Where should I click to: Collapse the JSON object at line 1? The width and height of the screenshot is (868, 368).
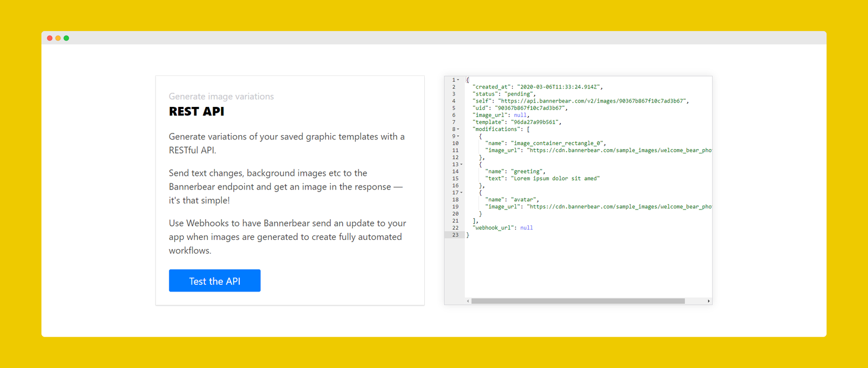tap(458, 80)
